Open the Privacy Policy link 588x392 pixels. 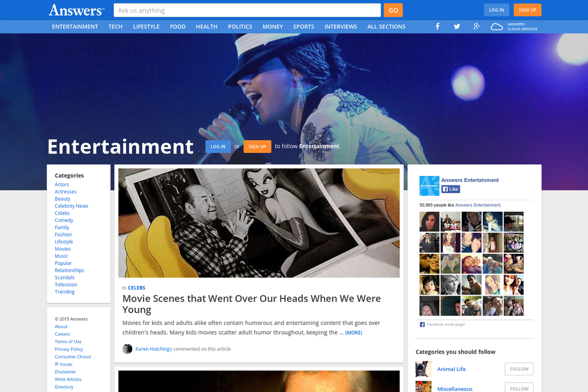(69, 349)
